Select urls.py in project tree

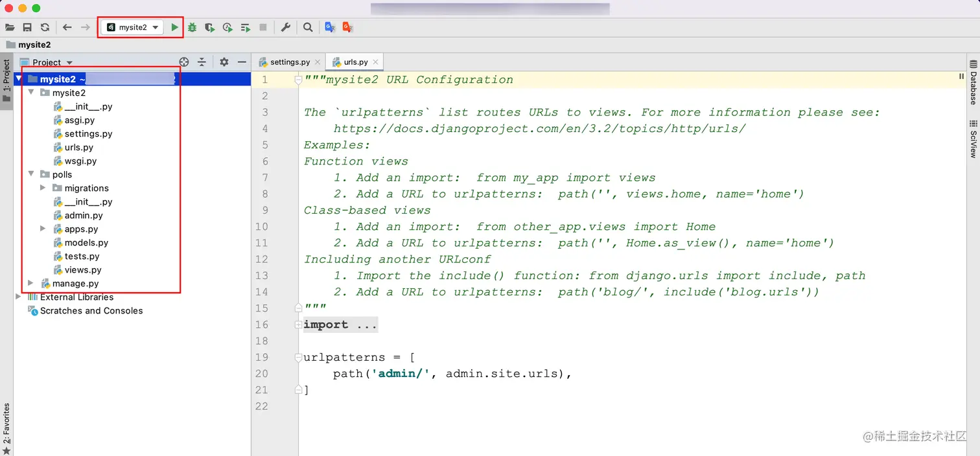tap(78, 147)
